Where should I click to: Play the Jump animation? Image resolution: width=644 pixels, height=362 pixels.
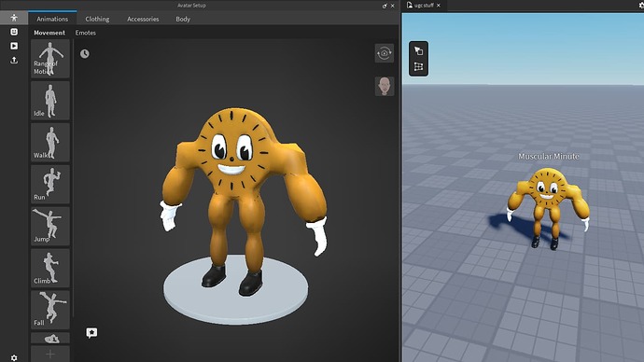(x=50, y=226)
